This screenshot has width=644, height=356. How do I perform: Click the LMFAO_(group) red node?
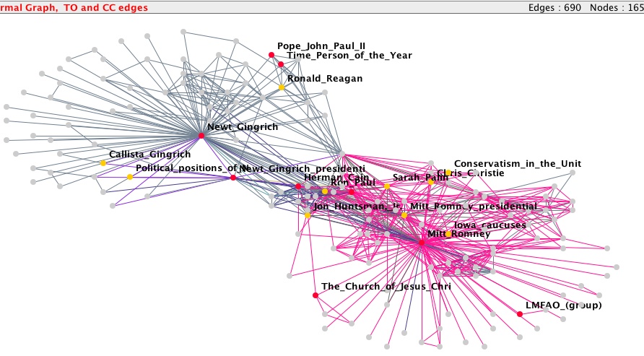520,314
